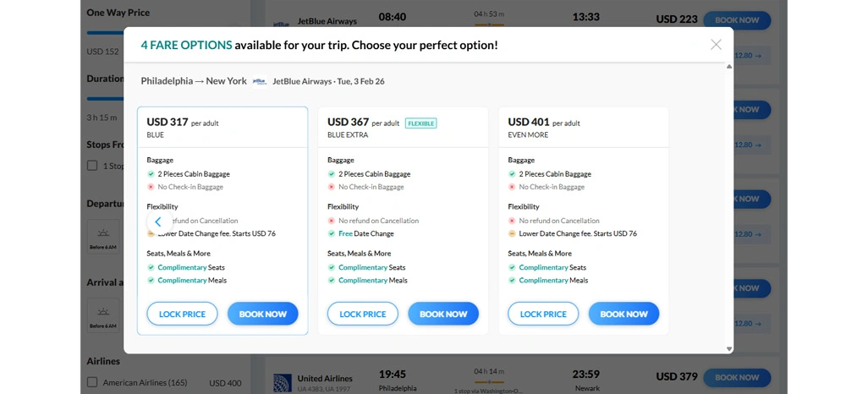Click the FLEXIBLE badge on Blue Extra fare

coord(420,123)
